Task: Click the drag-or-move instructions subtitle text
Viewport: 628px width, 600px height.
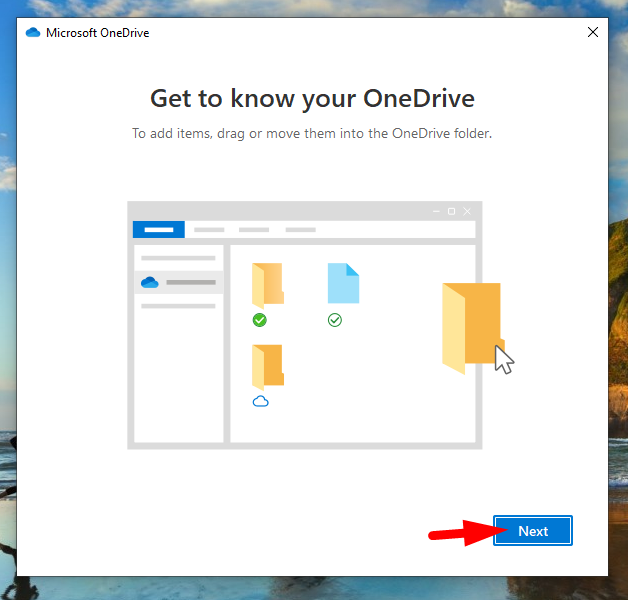Action: pyautogui.click(x=312, y=134)
